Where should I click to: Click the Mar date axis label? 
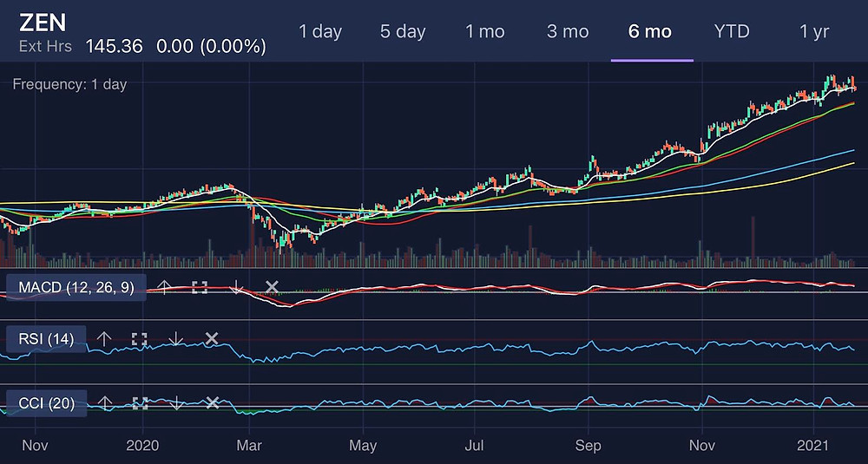pyautogui.click(x=250, y=445)
